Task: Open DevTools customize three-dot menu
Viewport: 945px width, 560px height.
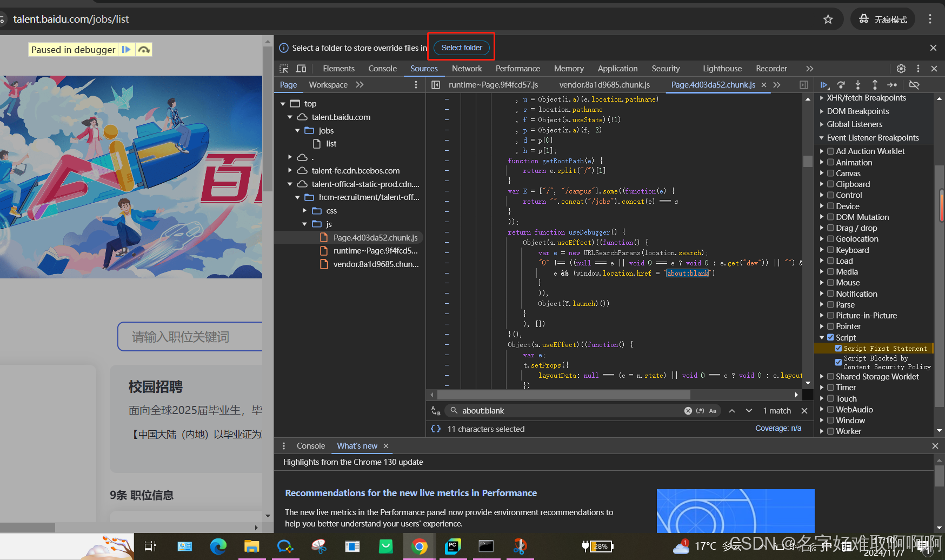Action: click(918, 69)
